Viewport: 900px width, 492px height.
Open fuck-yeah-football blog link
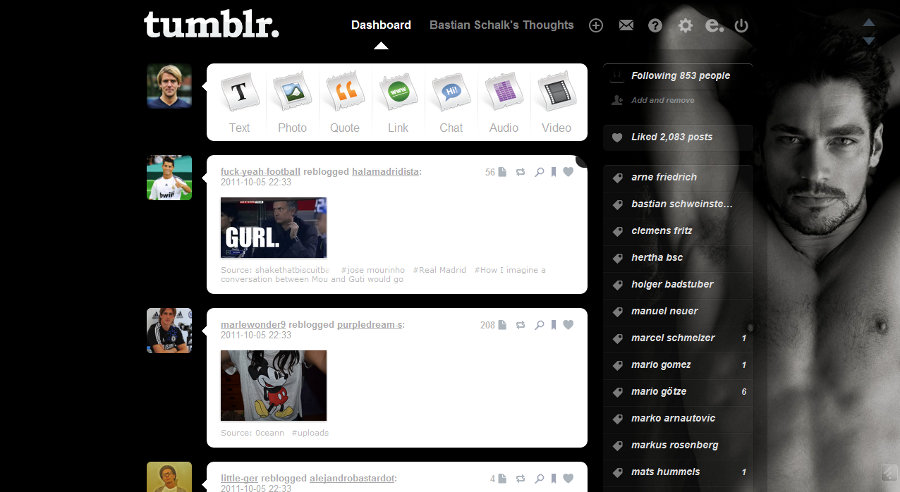pos(261,172)
